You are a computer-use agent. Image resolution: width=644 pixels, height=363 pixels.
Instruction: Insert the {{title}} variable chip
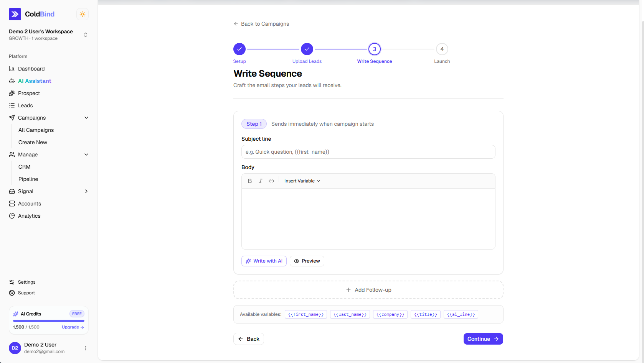pyautogui.click(x=426, y=314)
